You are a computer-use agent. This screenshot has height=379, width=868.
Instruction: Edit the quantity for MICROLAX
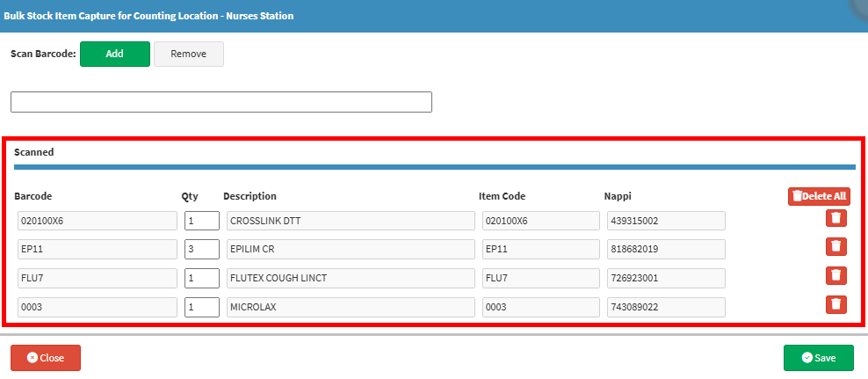[x=202, y=307]
